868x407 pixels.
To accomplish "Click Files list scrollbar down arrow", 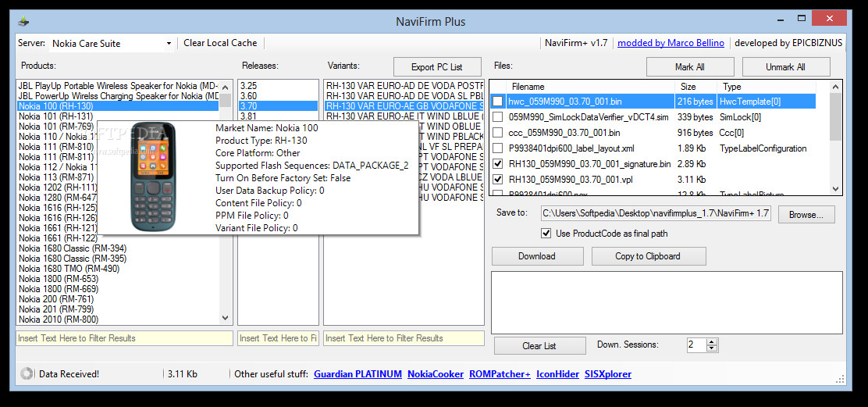I will click(x=835, y=188).
